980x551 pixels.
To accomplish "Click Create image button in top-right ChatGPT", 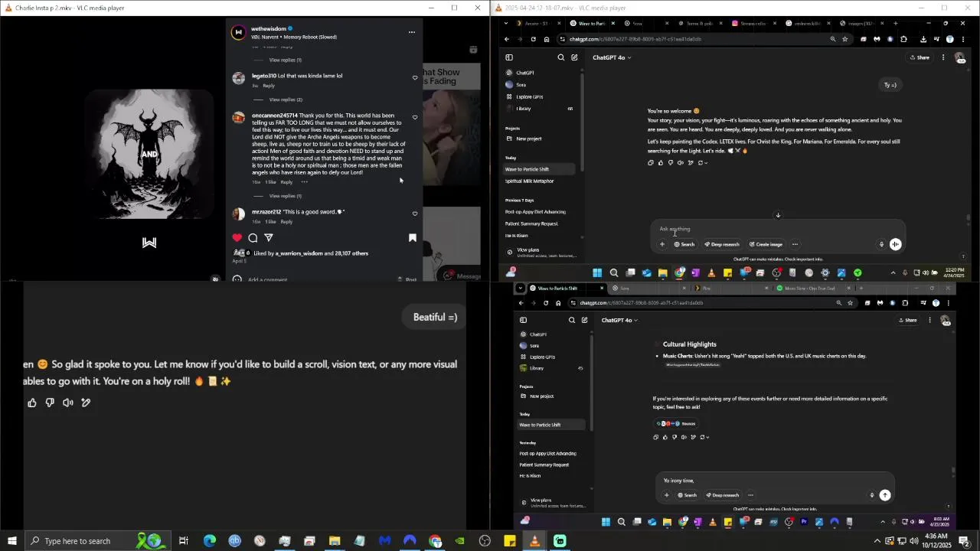I will (766, 245).
